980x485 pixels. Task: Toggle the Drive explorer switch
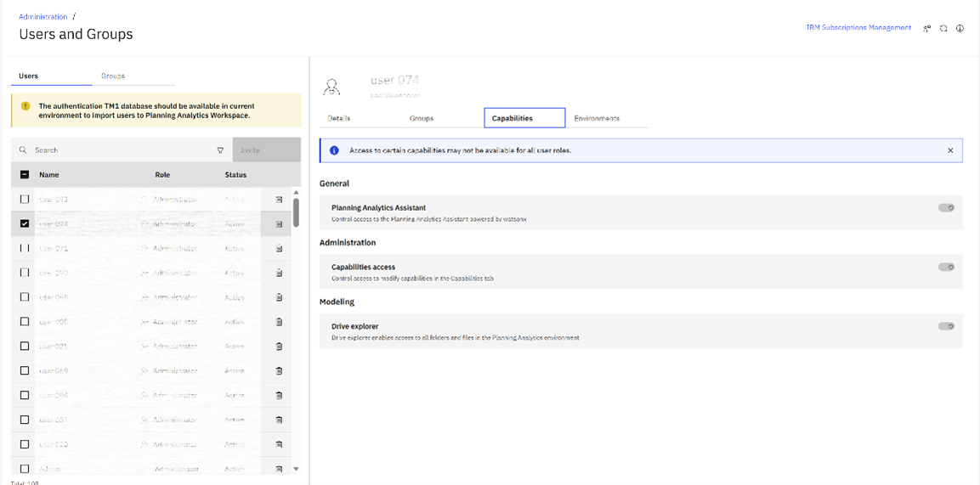(x=946, y=326)
